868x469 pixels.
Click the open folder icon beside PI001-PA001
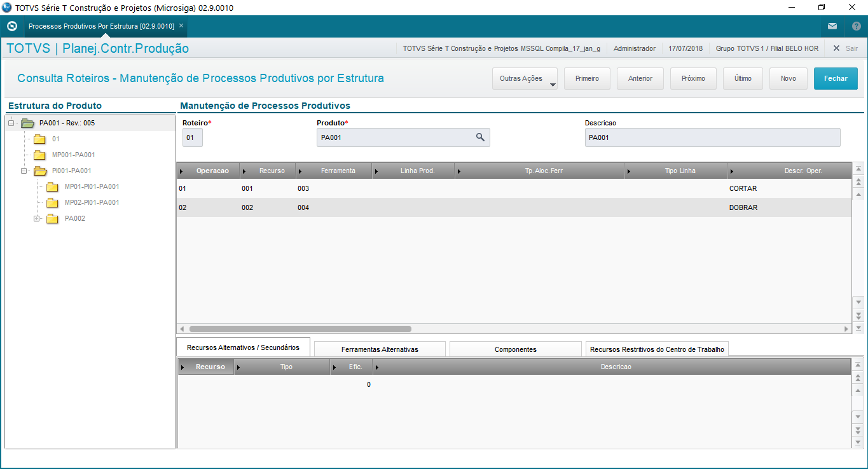pos(40,171)
